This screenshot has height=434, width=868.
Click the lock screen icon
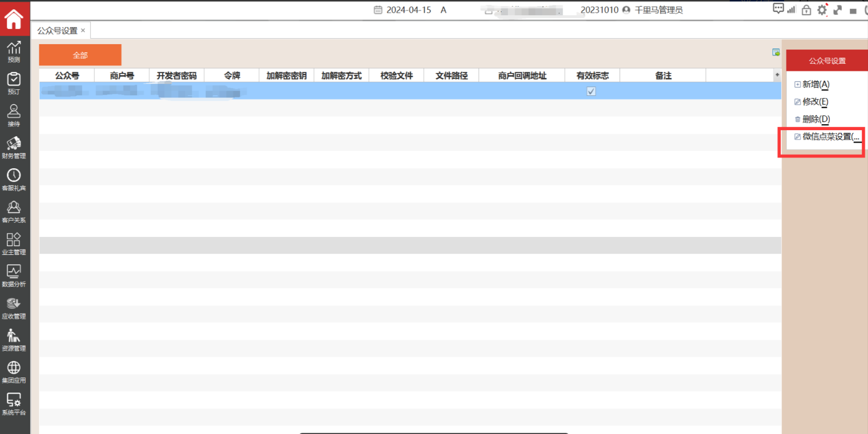click(x=806, y=10)
